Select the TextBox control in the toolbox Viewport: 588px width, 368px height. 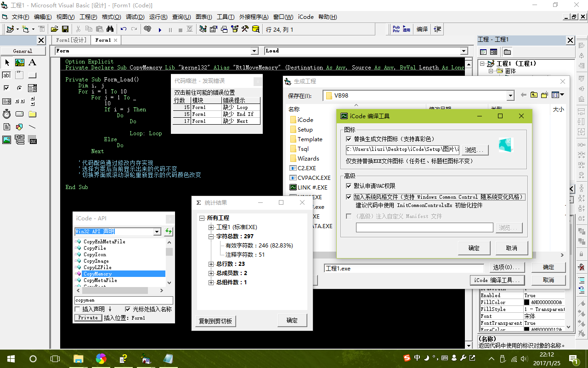tap(6, 75)
